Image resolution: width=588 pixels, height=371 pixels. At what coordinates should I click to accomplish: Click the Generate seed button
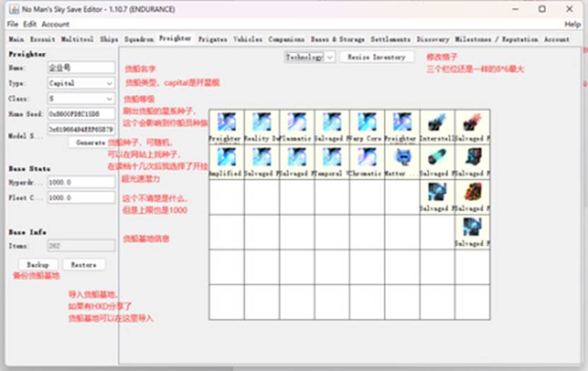[91, 143]
